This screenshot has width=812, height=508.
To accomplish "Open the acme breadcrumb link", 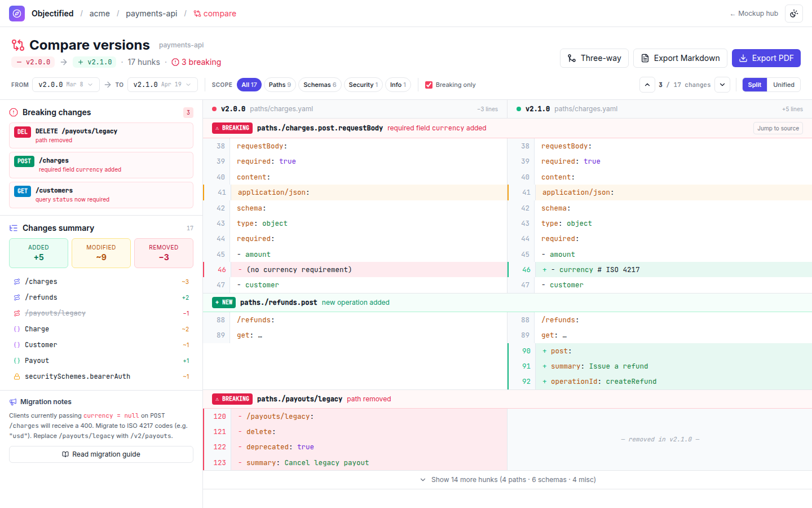I will click(x=100, y=14).
